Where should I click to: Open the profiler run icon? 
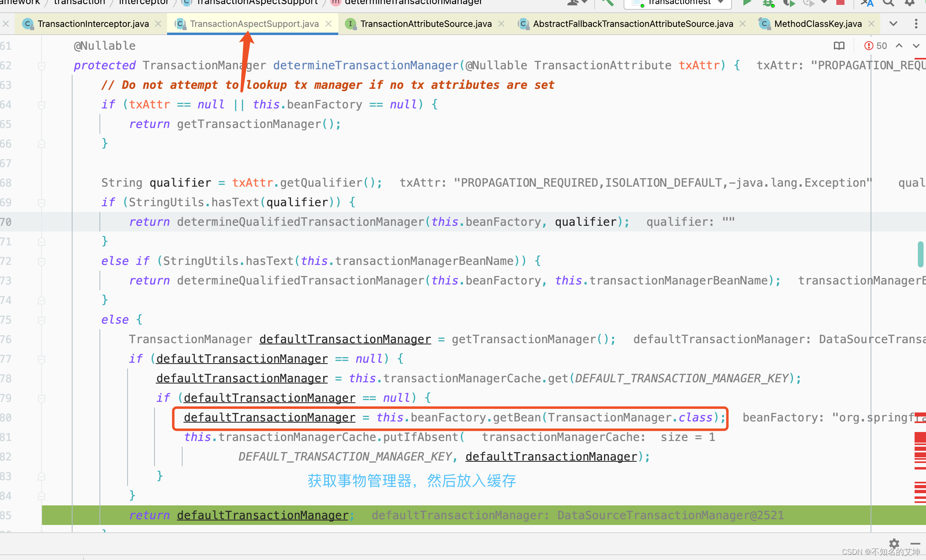coord(809,2)
